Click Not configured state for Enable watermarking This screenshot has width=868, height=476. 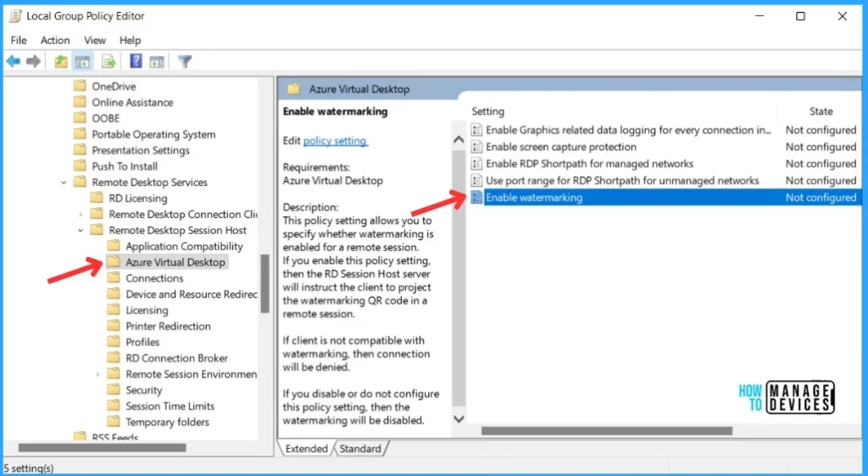pos(821,197)
